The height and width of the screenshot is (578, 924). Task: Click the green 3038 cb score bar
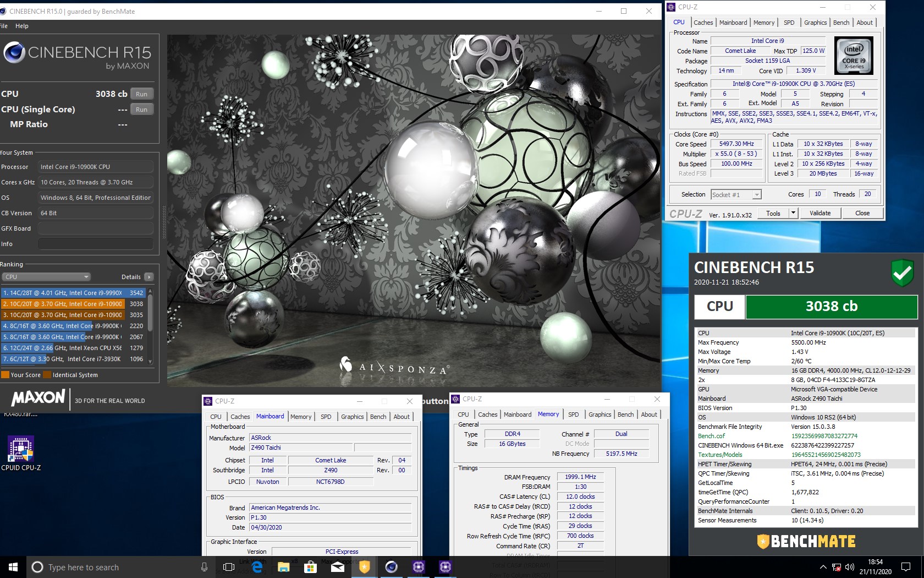coord(831,307)
